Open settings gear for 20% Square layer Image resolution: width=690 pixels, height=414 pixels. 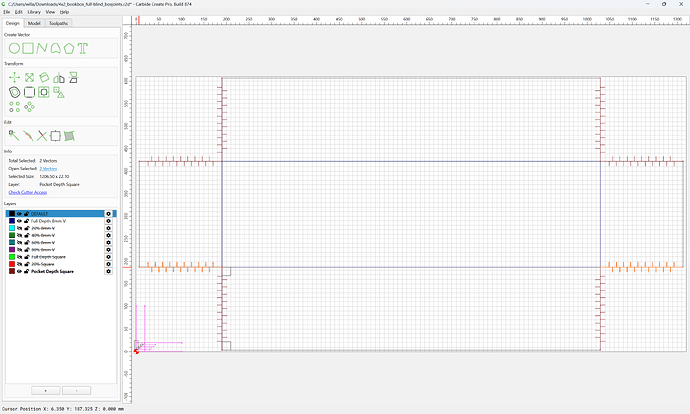tap(108, 264)
